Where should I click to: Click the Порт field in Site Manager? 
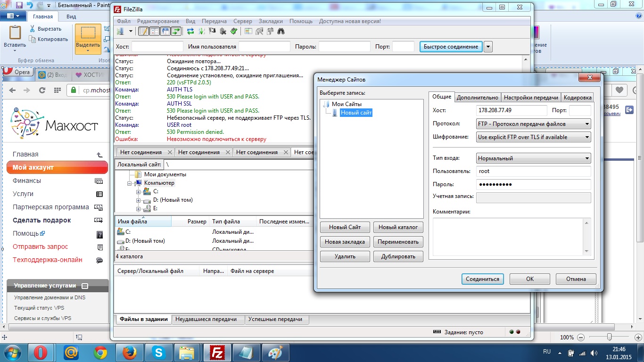[580, 110]
